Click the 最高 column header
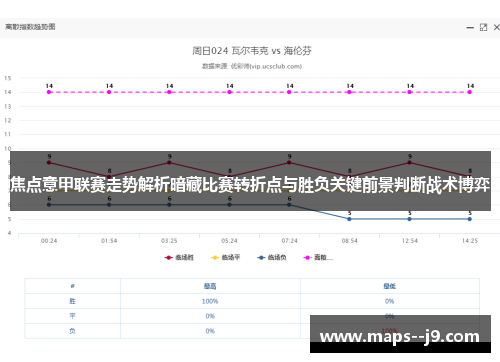Image resolution: width=500 pixels, height=362 pixels. click(210, 286)
